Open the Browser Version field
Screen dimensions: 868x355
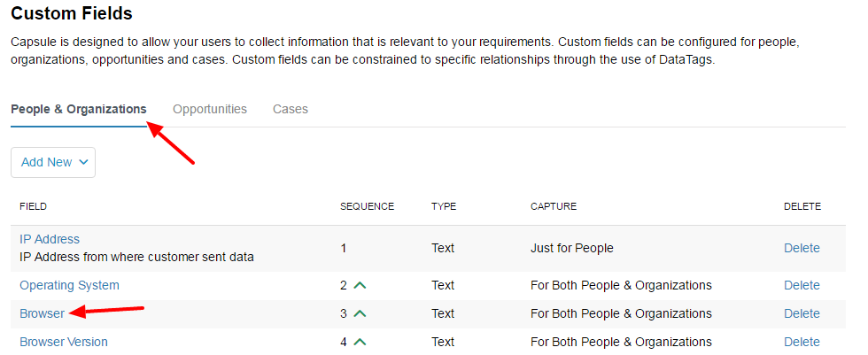(x=64, y=342)
